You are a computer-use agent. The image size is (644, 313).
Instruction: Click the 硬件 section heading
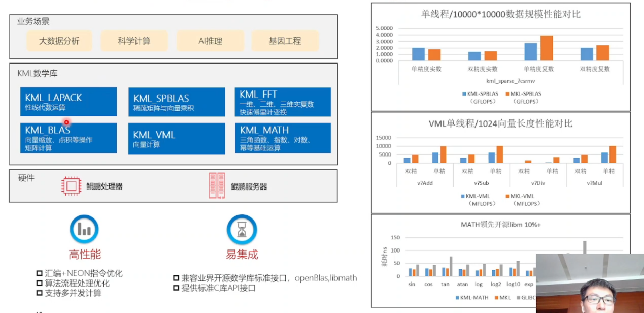tap(26, 177)
